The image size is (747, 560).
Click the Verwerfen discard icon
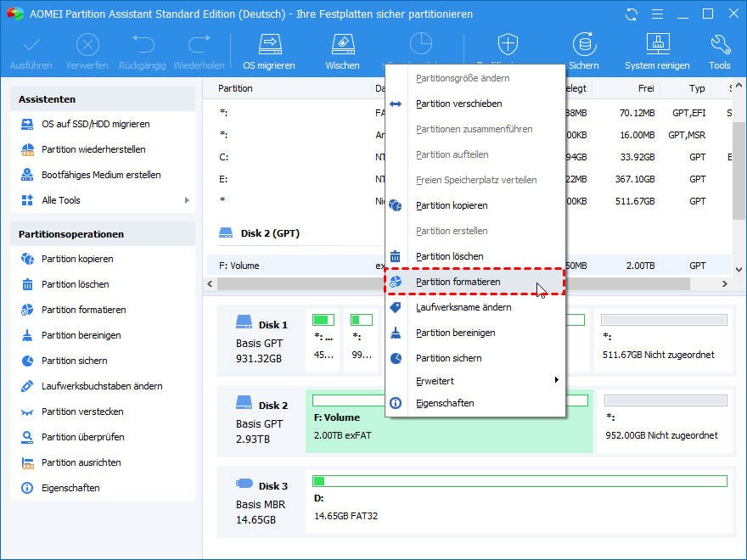(x=87, y=45)
